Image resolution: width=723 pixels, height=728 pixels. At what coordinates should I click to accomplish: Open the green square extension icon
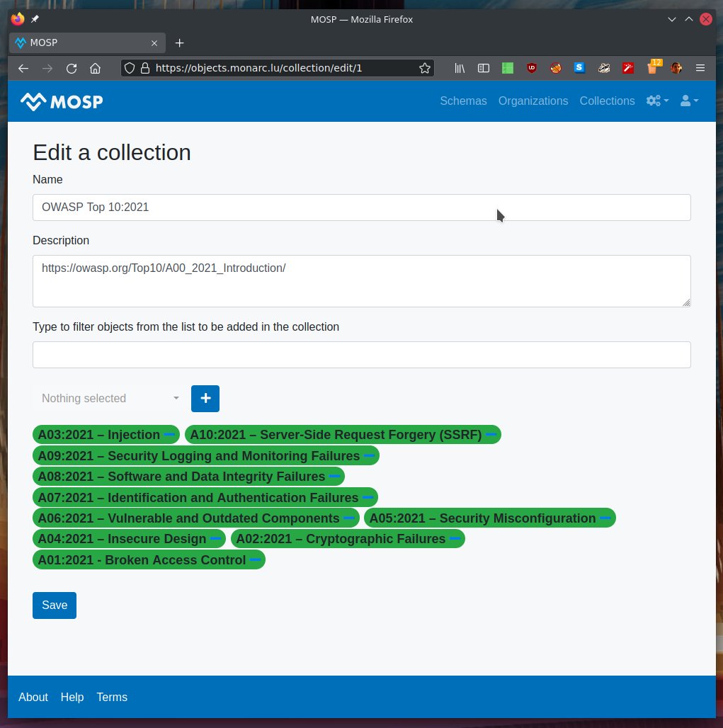click(x=508, y=68)
